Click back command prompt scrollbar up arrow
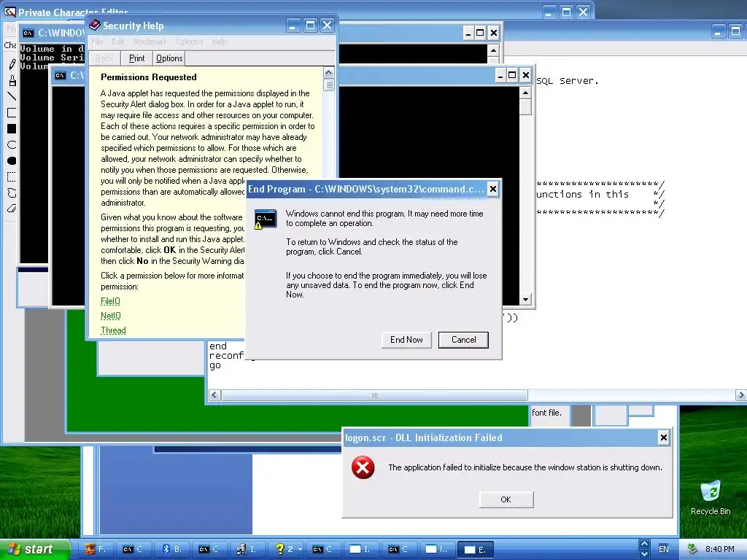Image resolution: width=747 pixels, height=560 pixels. (x=493, y=50)
